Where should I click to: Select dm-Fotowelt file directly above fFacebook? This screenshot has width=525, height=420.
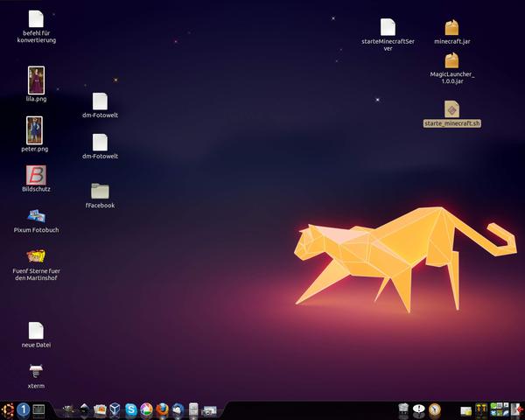(100, 143)
